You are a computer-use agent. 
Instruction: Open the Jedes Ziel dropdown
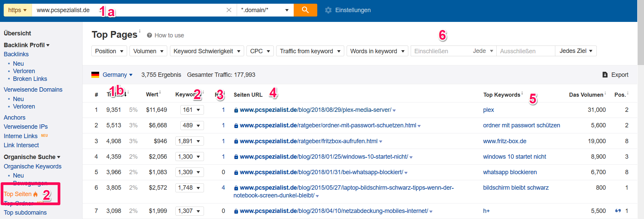coord(576,51)
